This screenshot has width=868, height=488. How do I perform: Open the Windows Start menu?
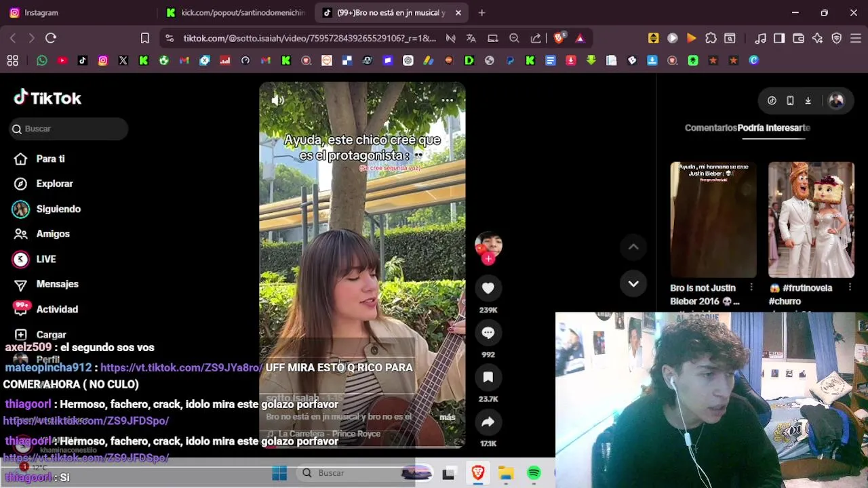click(279, 473)
